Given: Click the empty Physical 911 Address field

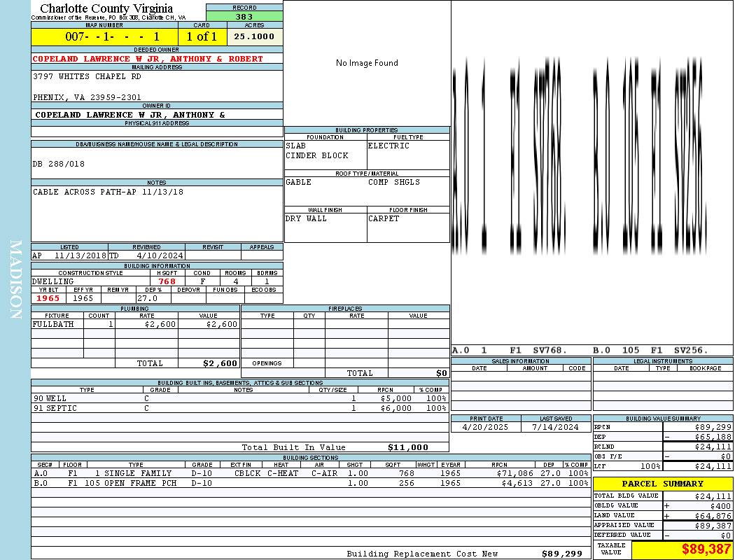Looking at the screenshot, I should (x=157, y=132).
